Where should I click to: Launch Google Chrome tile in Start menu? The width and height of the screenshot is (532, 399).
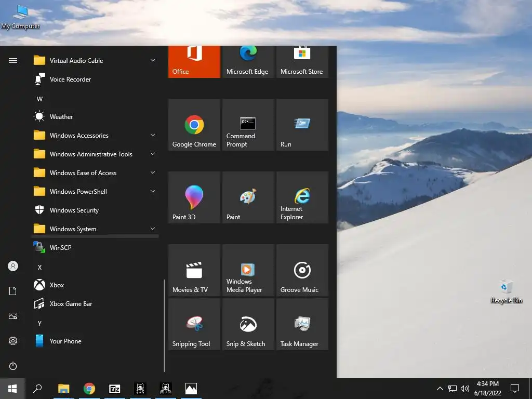tap(194, 125)
